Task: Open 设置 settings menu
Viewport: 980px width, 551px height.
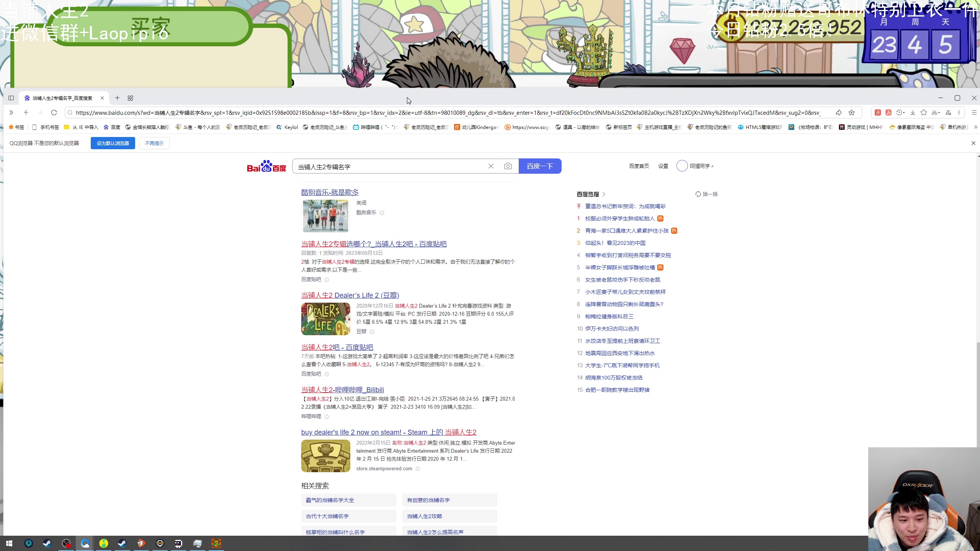Action: [663, 166]
